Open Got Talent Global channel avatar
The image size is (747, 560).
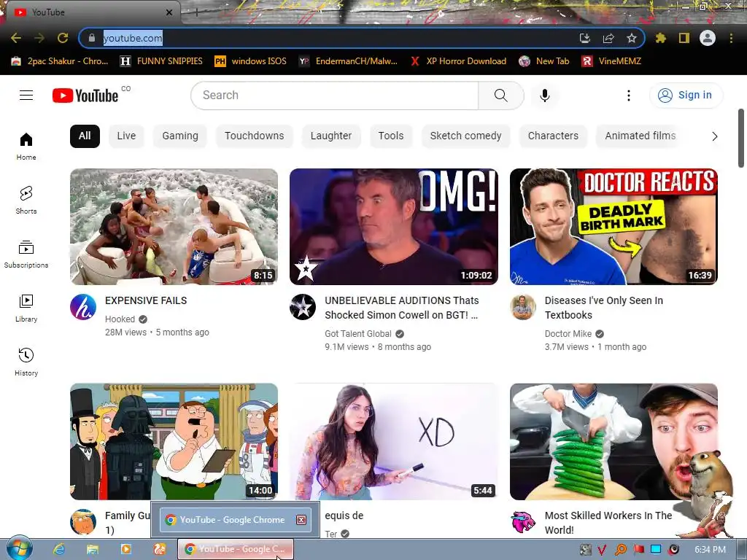pyautogui.click(x=303, y=307)
